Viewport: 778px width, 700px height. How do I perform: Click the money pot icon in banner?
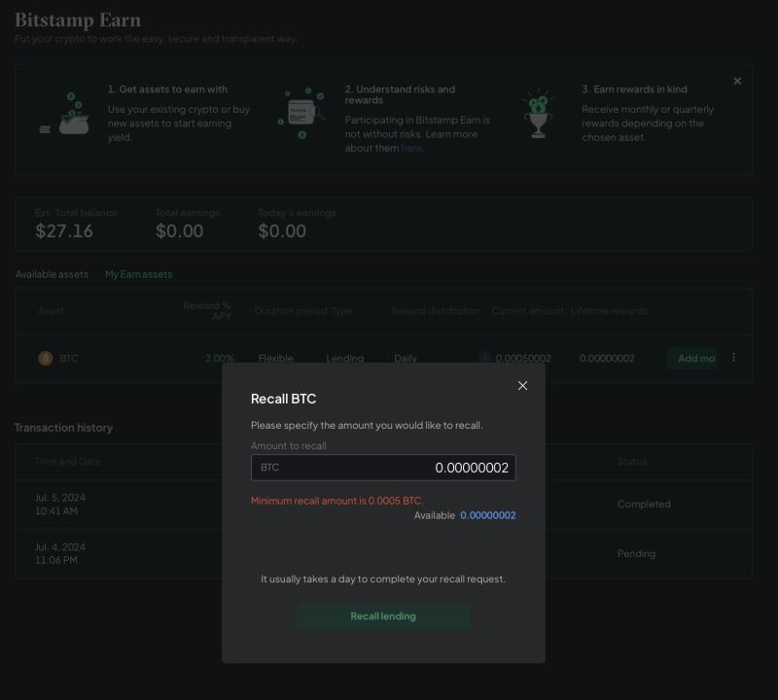pyautogui.click(x=69, y=116)
